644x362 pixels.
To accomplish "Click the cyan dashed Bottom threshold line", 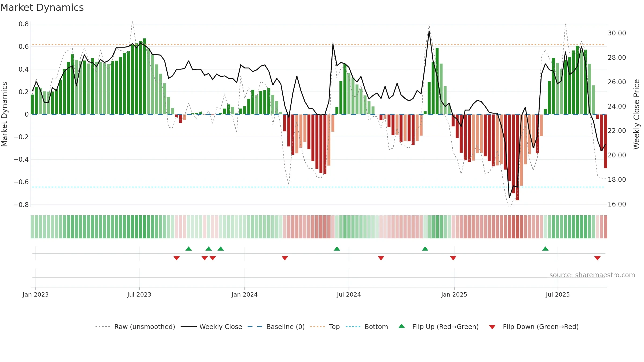I will 318,187.
